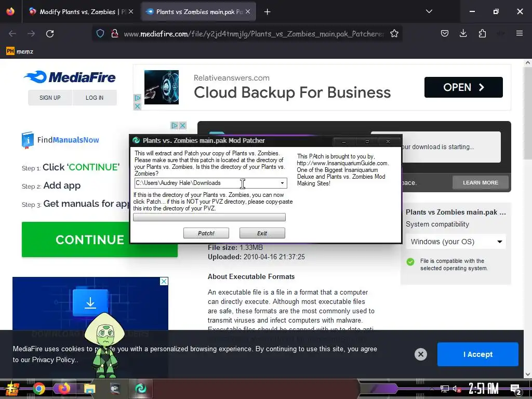Click into the C:\Users\Audrey Hale\Downloads field

pyautogui.click(x=207, y=183)
